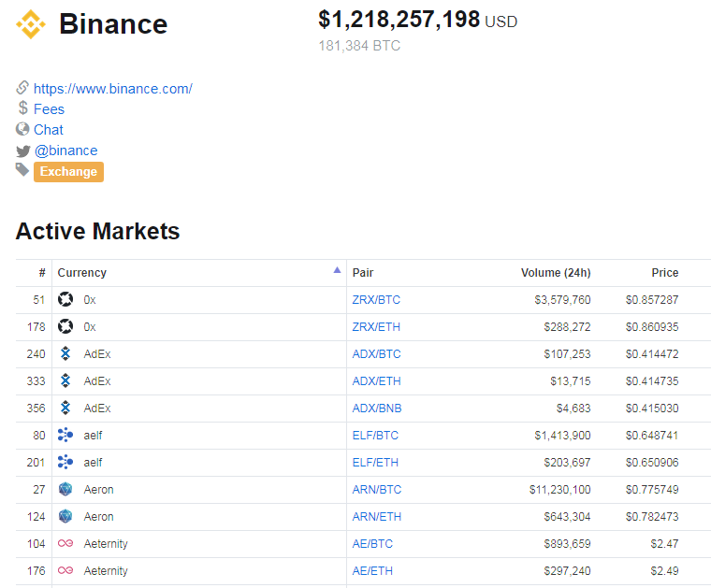The height and width of the screenshot is (588, 711).
Task: Click the $1,218,257,198 USD total volume
Action: tap(417, 20)
